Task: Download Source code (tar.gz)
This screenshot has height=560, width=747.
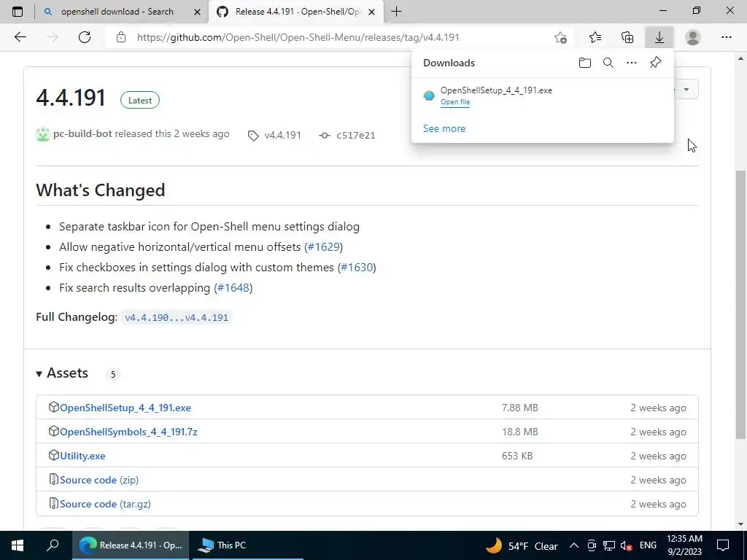Action: 105,505
